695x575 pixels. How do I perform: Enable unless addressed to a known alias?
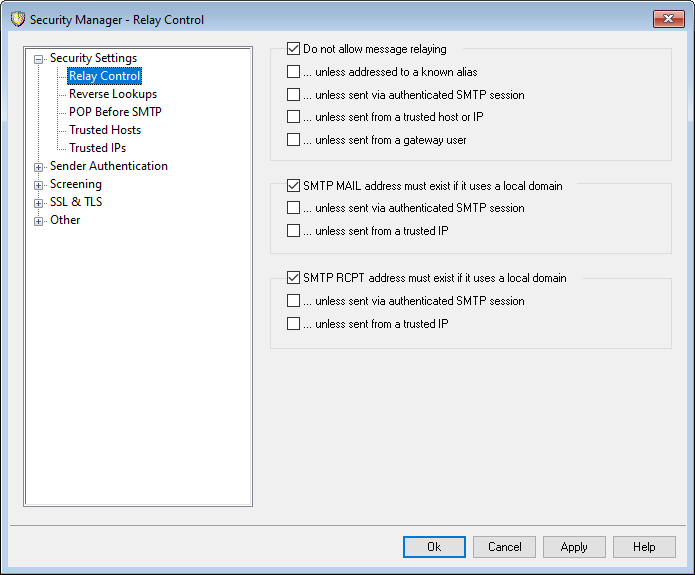[x=293, y=72]
